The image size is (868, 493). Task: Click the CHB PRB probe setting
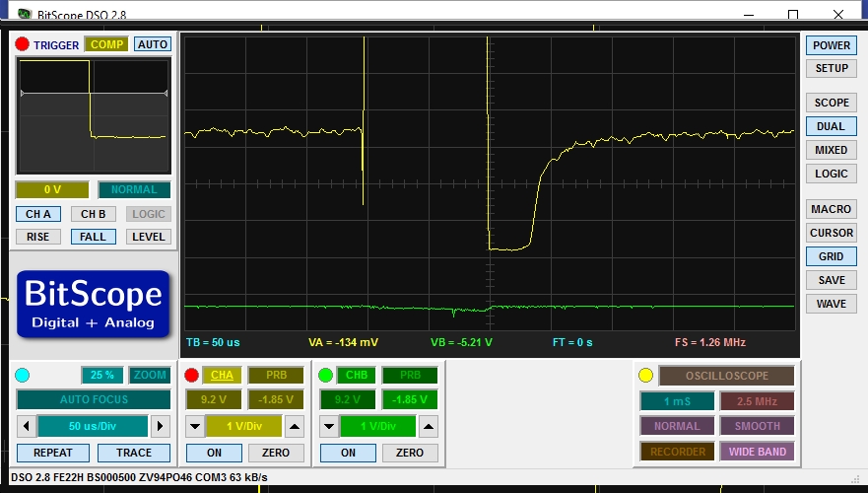pos(410,375)
